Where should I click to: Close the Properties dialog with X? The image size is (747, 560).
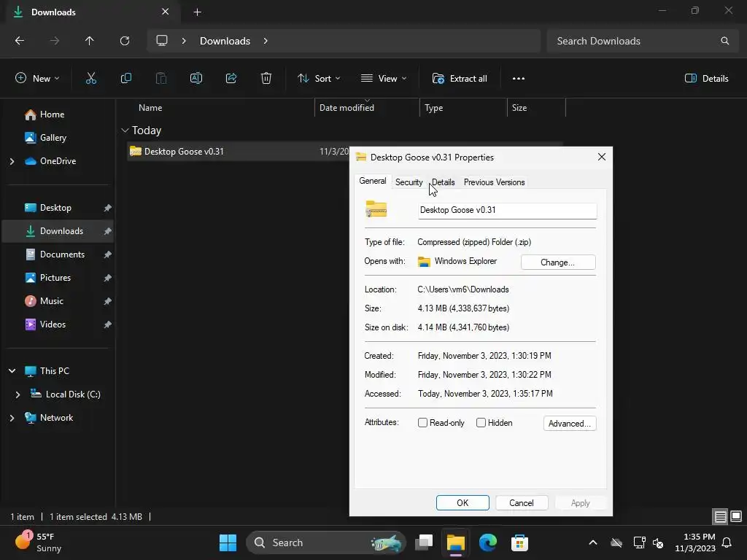tap(602, 157)
